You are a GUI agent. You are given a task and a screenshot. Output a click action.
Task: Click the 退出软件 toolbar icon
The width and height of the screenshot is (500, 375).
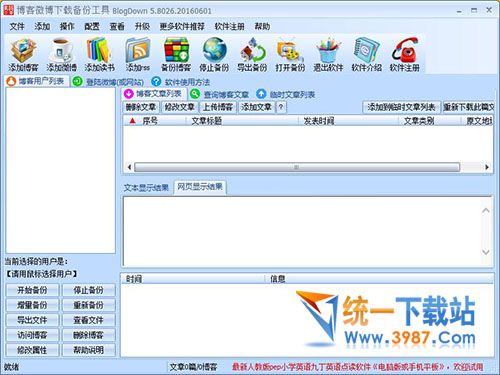pyautogui.click(x=328, y=55)
